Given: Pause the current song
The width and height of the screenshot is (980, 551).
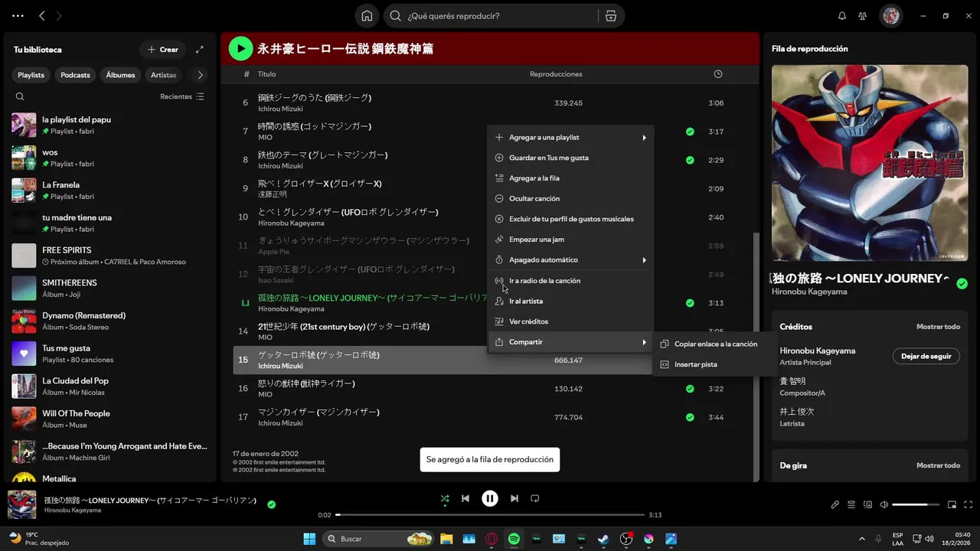Looking at the screenshot, I should point(490,499).
